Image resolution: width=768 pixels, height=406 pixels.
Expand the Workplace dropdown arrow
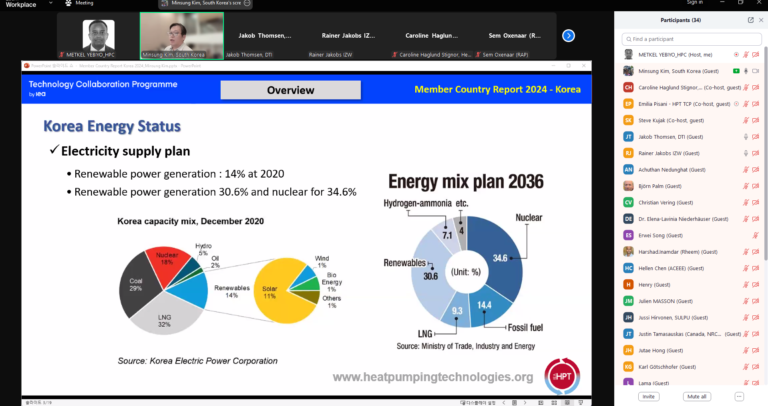(50, 3)
